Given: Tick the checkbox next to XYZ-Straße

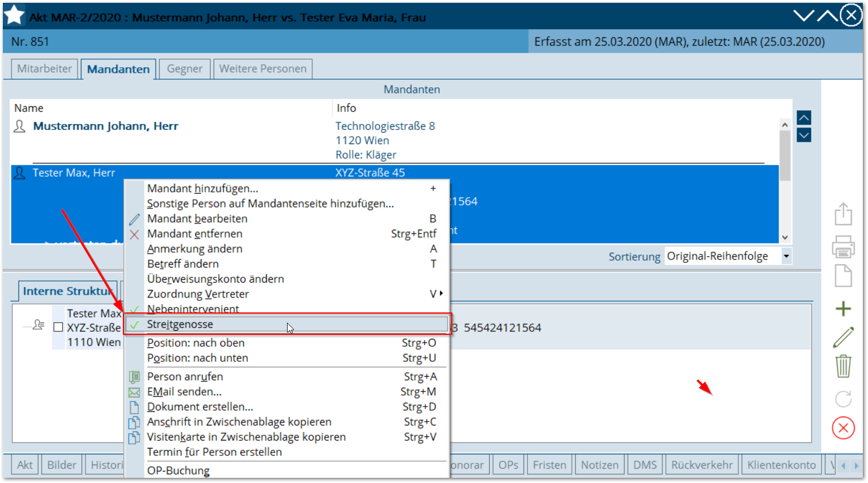Looking at the screenshot, I should tap(58, 327).
